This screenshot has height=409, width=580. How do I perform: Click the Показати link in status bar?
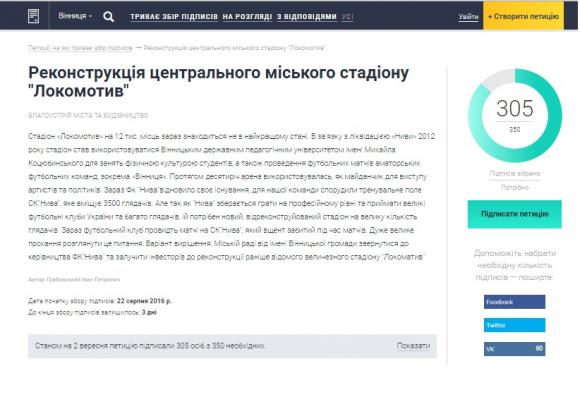(x=413, y=346)
